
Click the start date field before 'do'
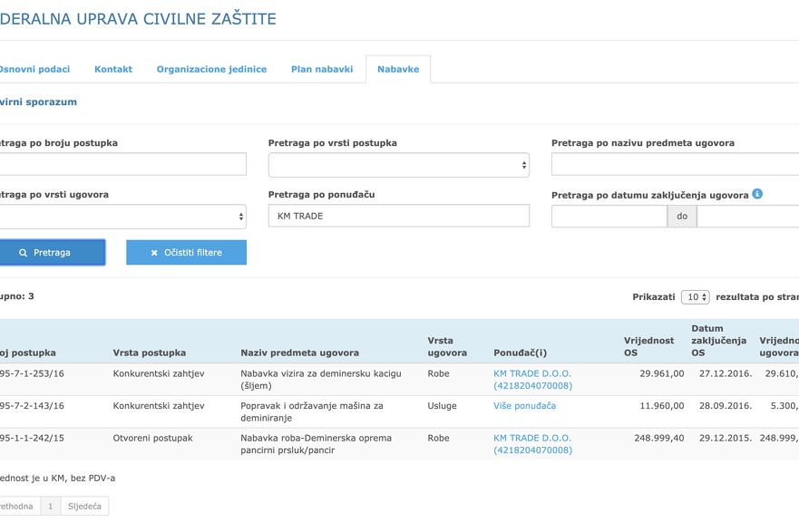click(x=609, y=217)
